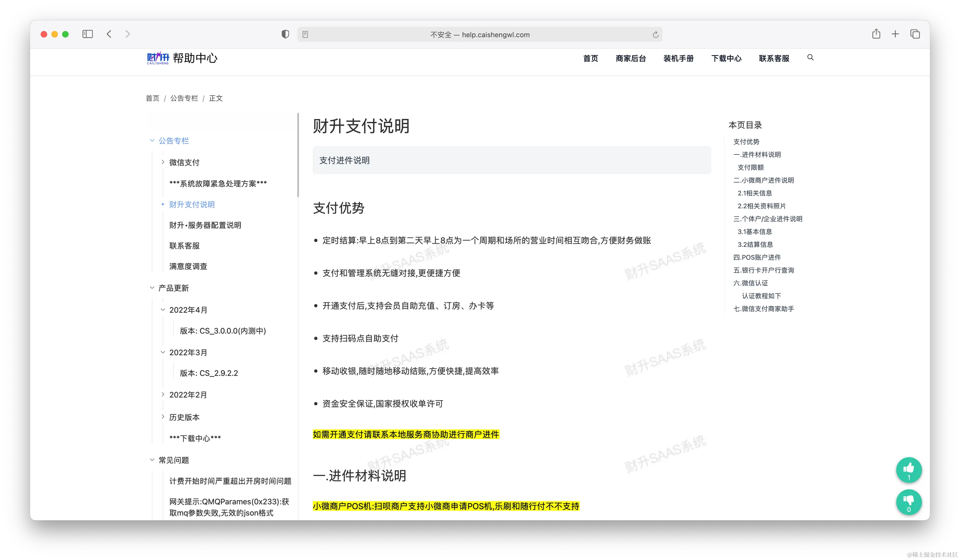The width and height of the screenshot is (960, 560).
Task: Open 商家后台 in top navigation
Action: pyautogui.click(x=630, y=58)
